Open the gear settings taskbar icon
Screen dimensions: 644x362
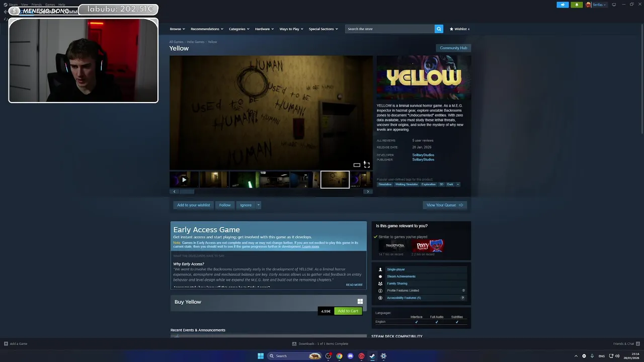coord(383,356)
